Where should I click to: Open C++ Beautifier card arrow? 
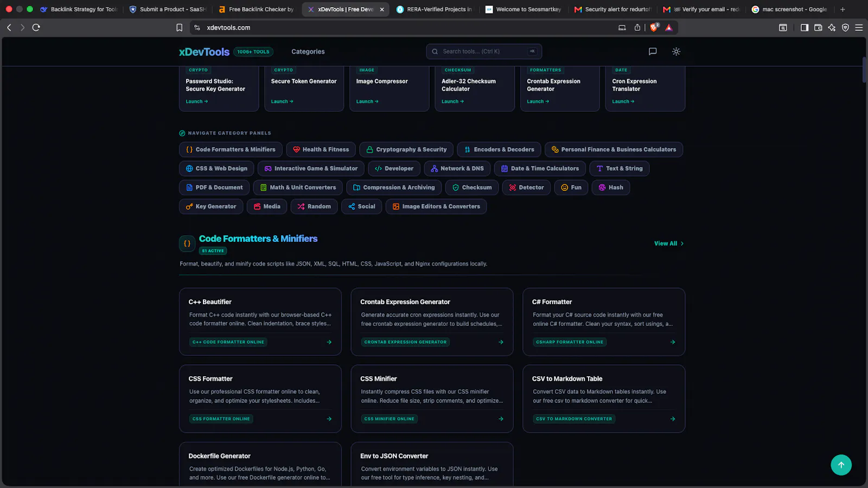[329, 342]
